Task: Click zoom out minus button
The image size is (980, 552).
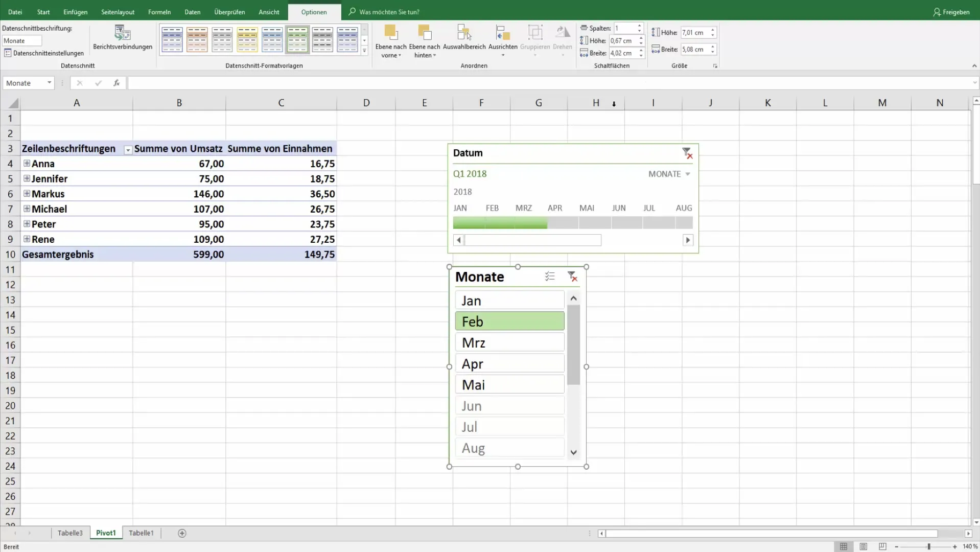Action: 896,546
